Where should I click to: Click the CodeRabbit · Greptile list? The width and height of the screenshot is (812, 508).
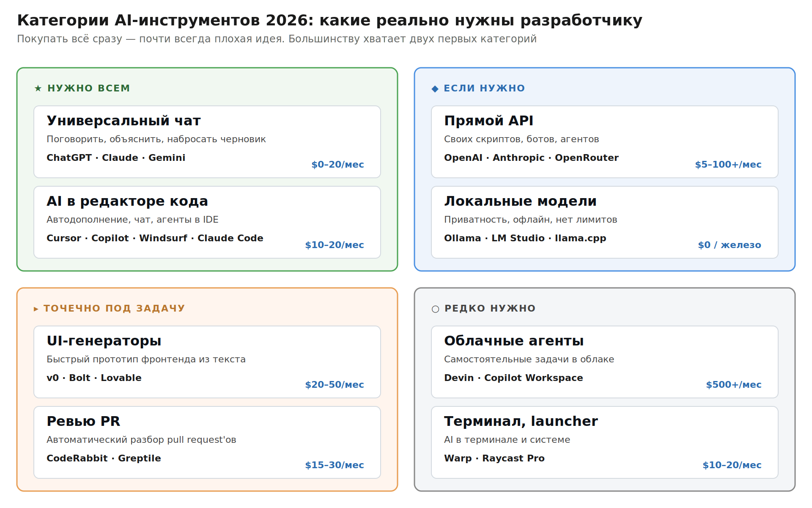tap(104, 458)
